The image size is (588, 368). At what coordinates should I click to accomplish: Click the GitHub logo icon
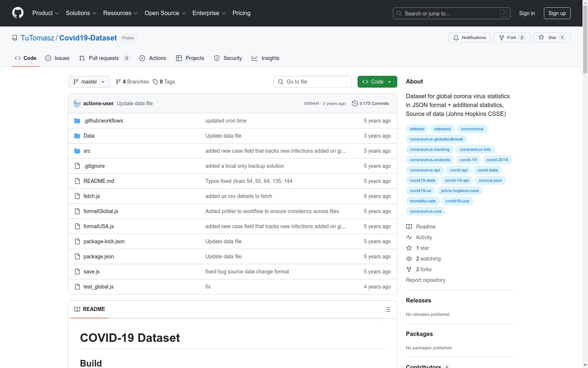(18, 13)
